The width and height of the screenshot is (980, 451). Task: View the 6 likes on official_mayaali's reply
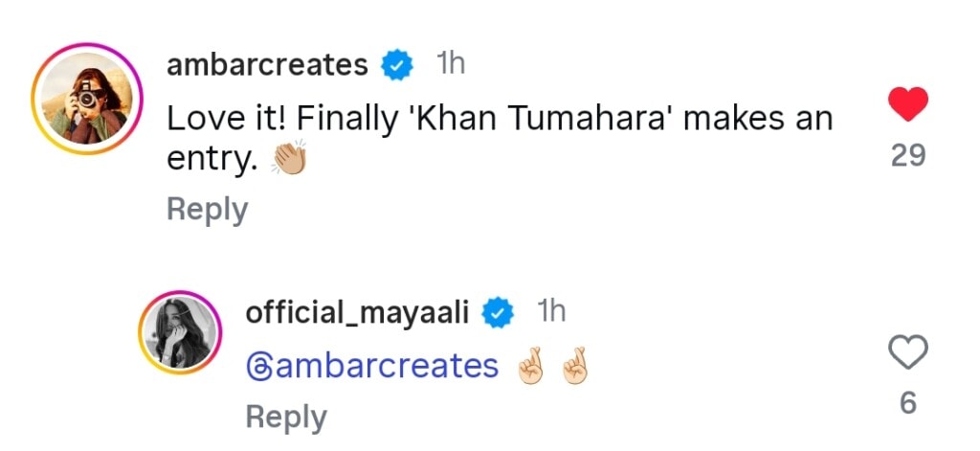[908, 405]
